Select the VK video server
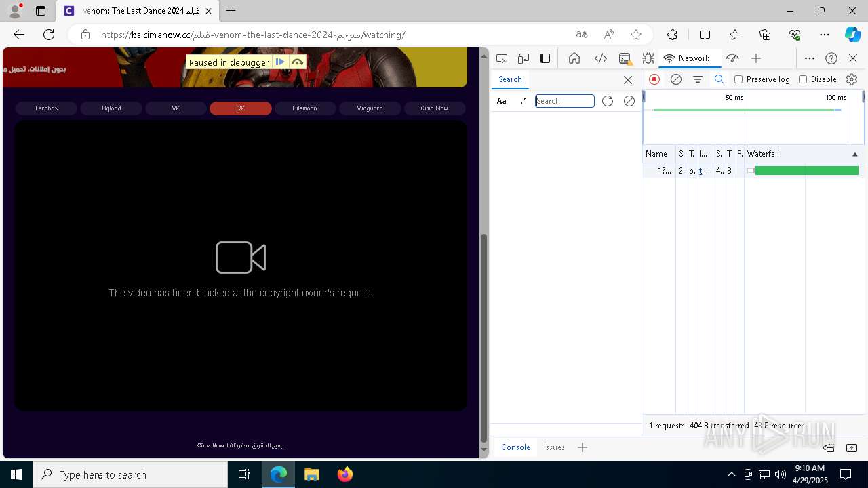This screenshot has width=868, height=488. click(176, 108)
